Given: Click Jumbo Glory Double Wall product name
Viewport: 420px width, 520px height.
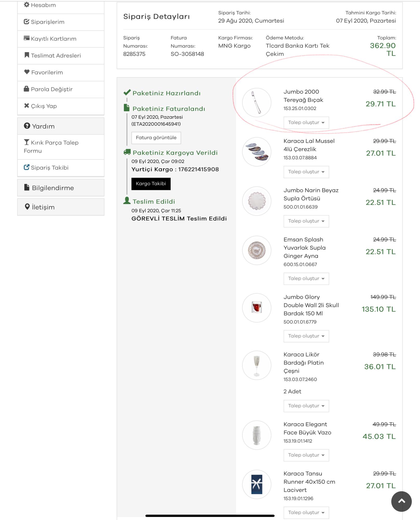Looking at the screenshot, I should click(311, 305).
